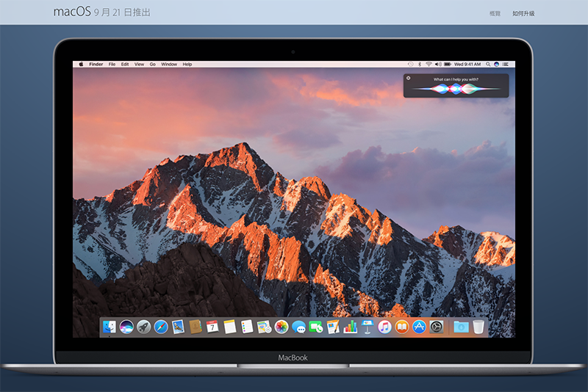This screenshot has width=588, height=392.
Task: Open the Edit menu
Action: 125,64
